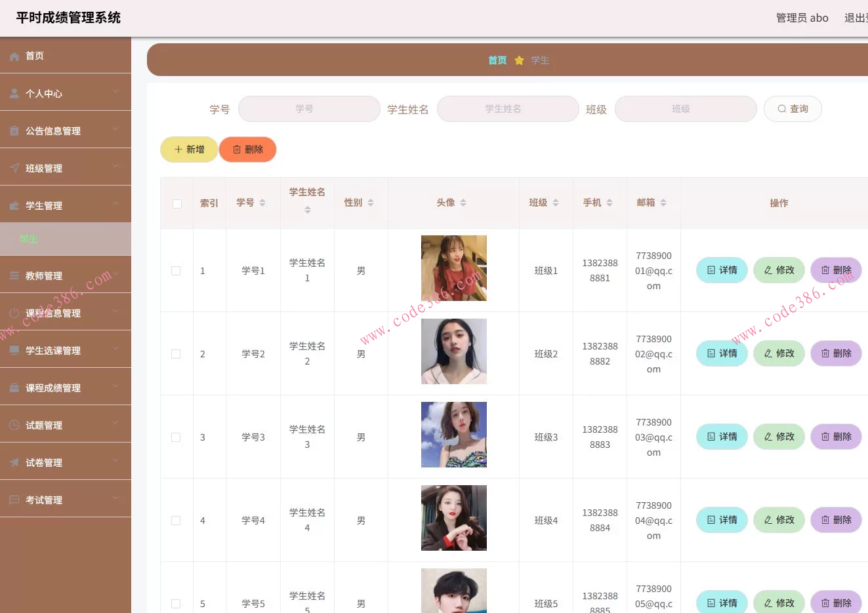868x613 pixels.
Task: Open the 学生 submenu item
Action: [29, 239]
